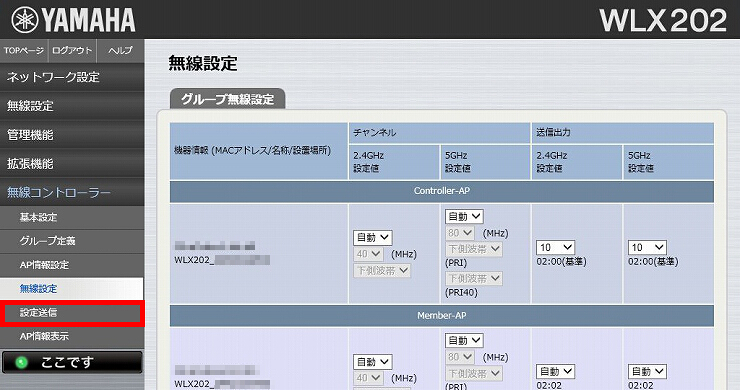740x390 pixels.
Task: Open Controller-AP 5GHz channel 自動 dropdown
Action: 464,217
